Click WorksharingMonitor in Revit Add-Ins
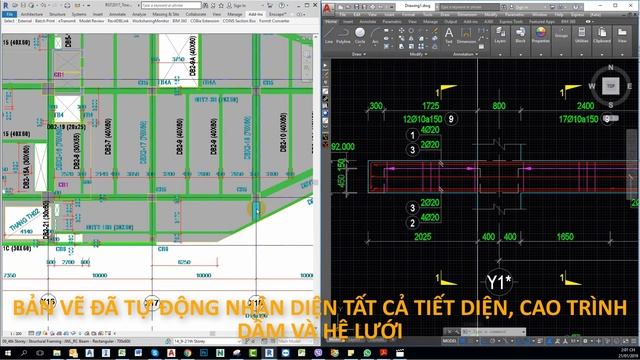Image resolution: width=640 pixels, height=360 pixels. (151, 21)
